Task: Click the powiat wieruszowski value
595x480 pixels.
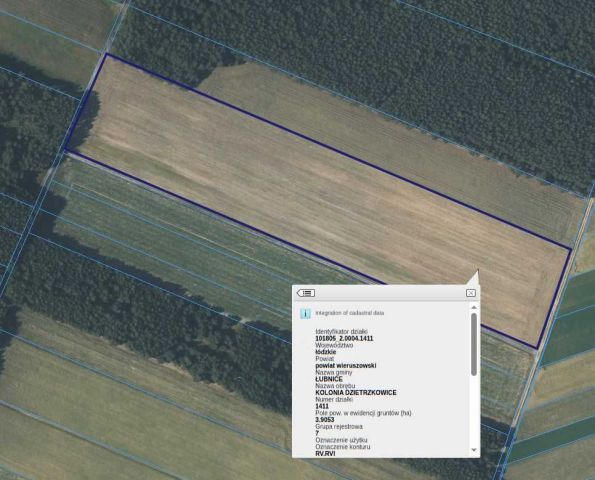Action: coord(346,366)
